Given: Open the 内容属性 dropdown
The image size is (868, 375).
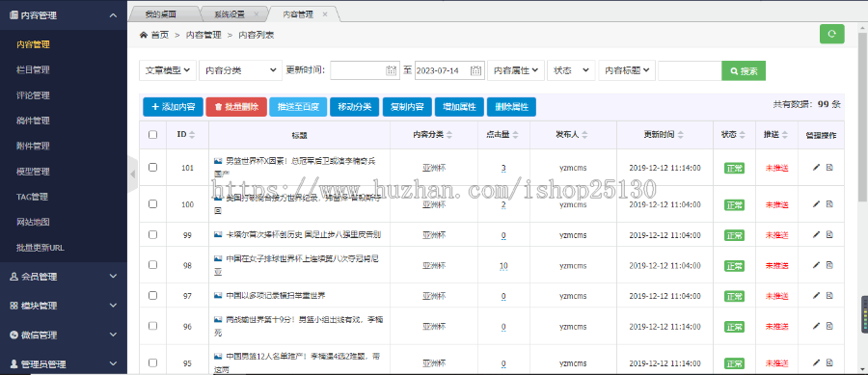Looking at the screenshot, I should (x=515, y=70).
